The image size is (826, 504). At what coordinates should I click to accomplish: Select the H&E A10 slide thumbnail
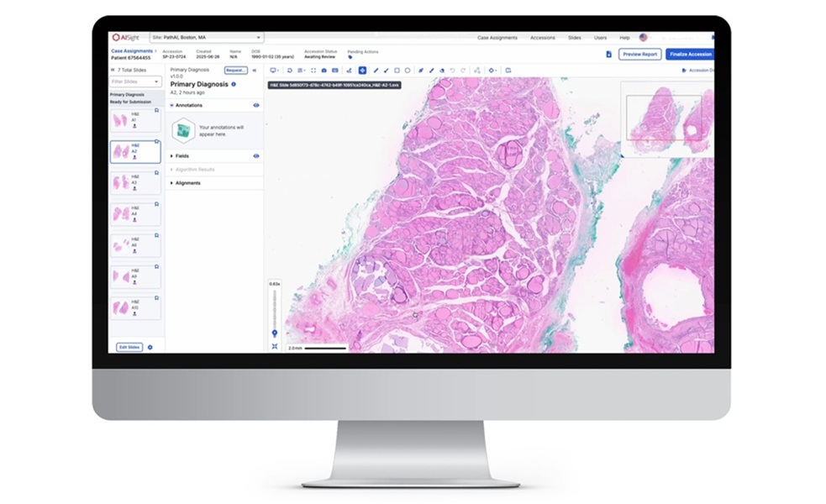[x=134, y=307]
